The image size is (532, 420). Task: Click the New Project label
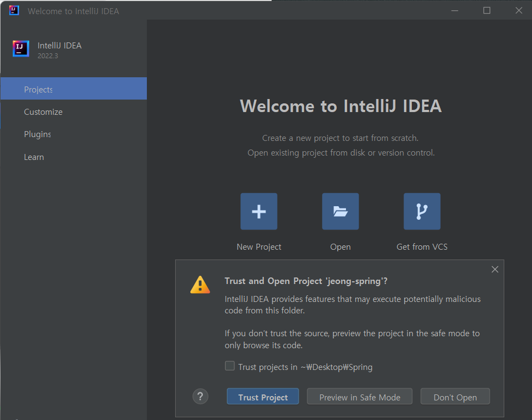(x=259, y=247)
